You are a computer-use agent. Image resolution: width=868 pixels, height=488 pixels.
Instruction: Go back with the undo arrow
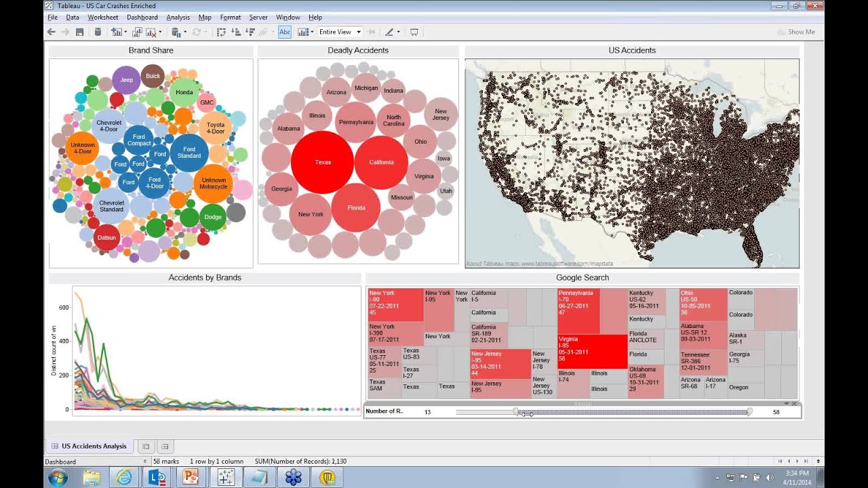click(x=51, y=32)
